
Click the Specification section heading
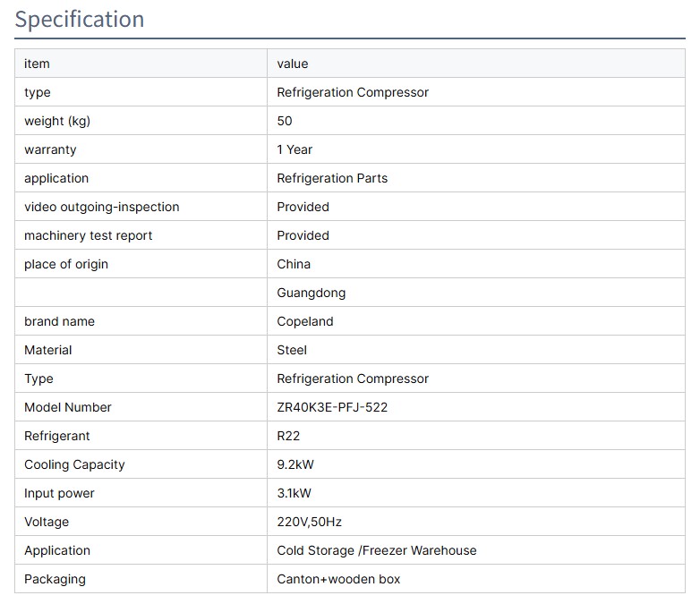click(x=80, y=20)
